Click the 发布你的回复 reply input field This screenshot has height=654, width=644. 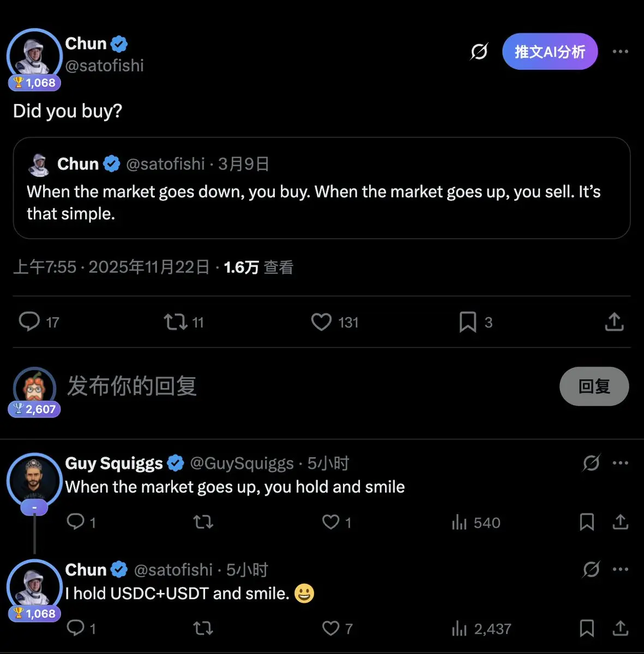[273, 386]
